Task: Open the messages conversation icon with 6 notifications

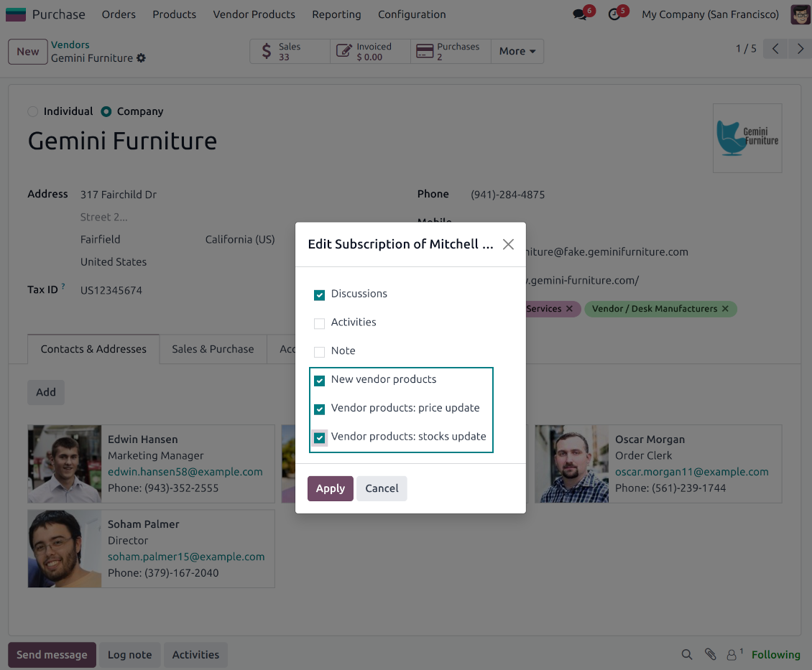Action: pyautogui.click(x=579, y=14)
